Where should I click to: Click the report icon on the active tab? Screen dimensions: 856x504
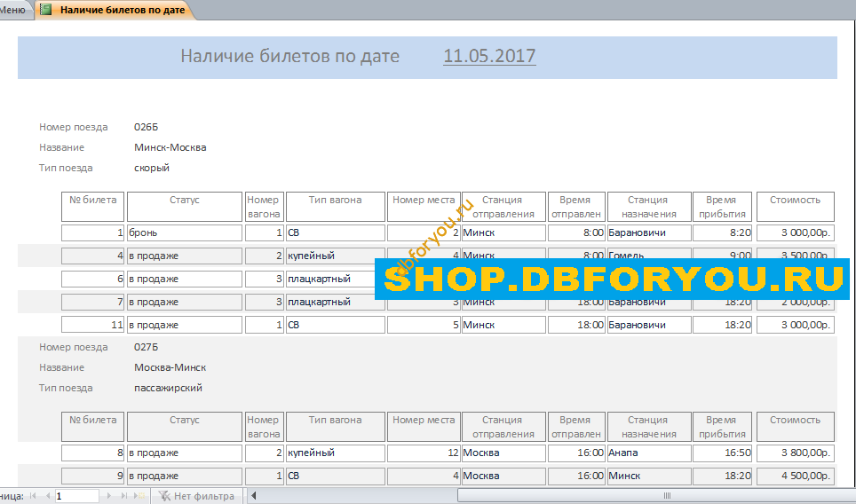pos(46,9)
